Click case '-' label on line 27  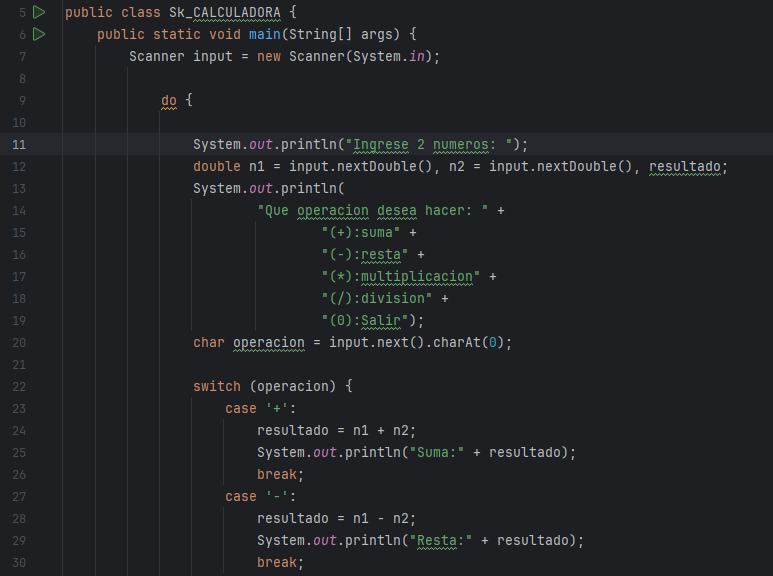coord(261,496)
